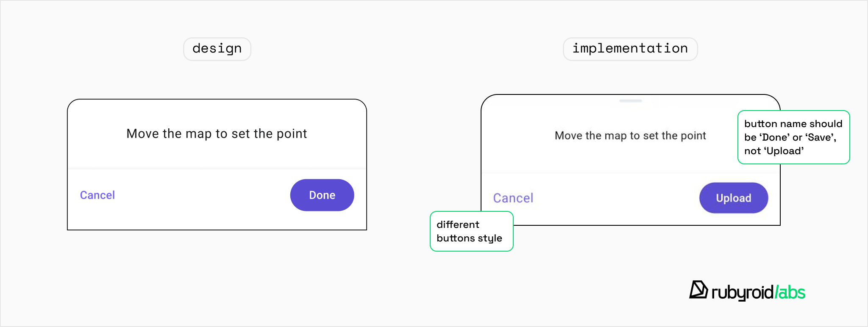Viewport: 868px width, 327px height.
Task: Click the Upload button in implementation
Action: pyautogui.click(x=733, y=198)
